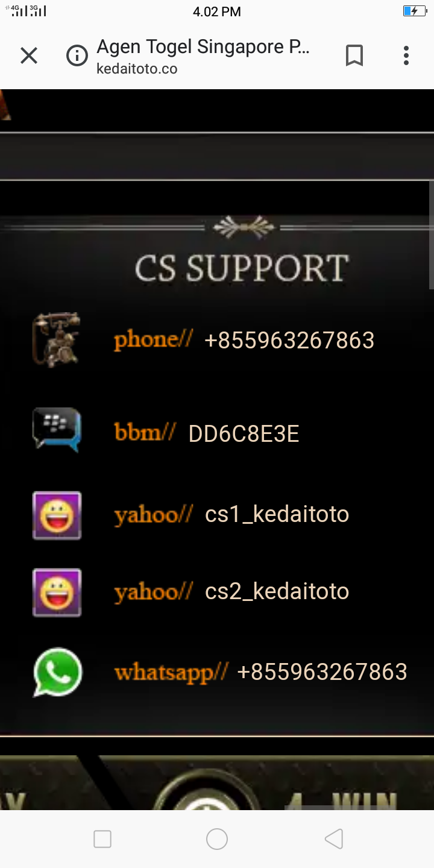Tap the Yahoo smiley icon for cs2_kedaitoto

pyautogui.click(x=57, y=593)
